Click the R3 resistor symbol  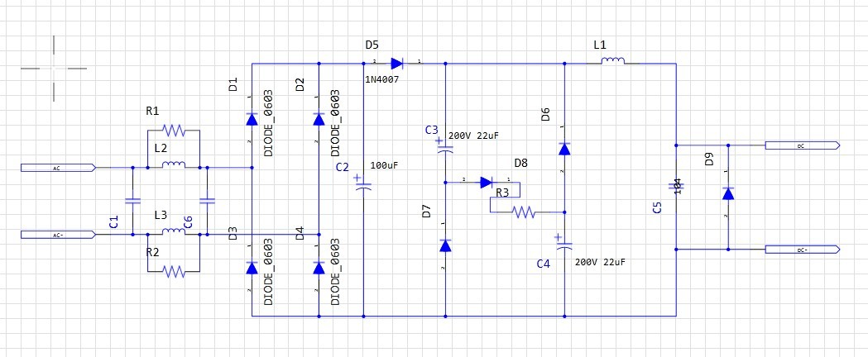click(524, 212)
